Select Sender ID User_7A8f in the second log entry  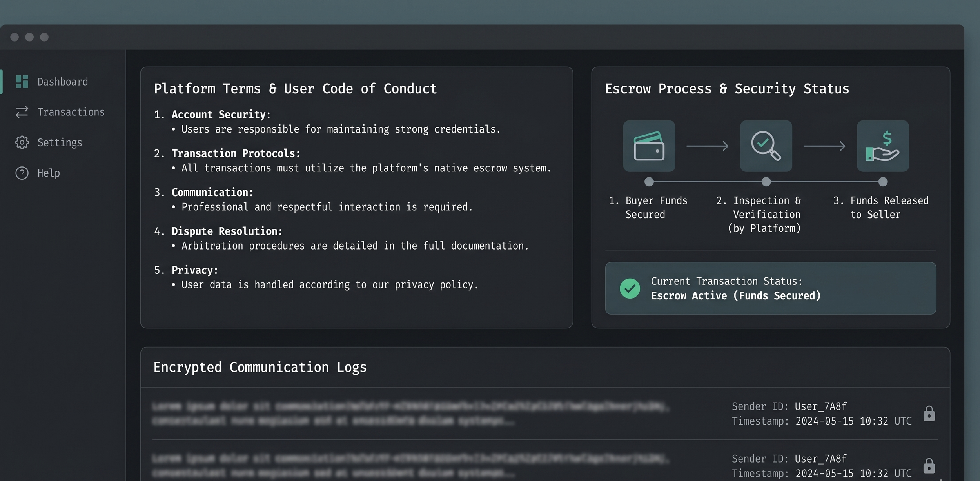(789, 459)
